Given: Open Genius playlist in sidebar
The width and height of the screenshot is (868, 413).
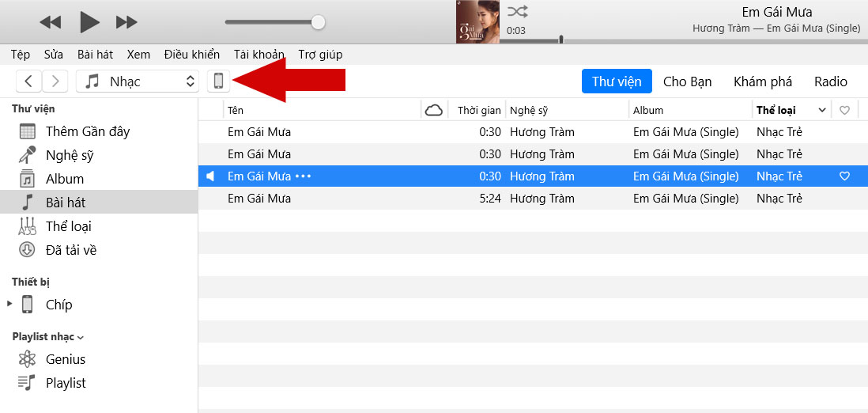Looking at the screenshot, I should click(x=66, y=359).
